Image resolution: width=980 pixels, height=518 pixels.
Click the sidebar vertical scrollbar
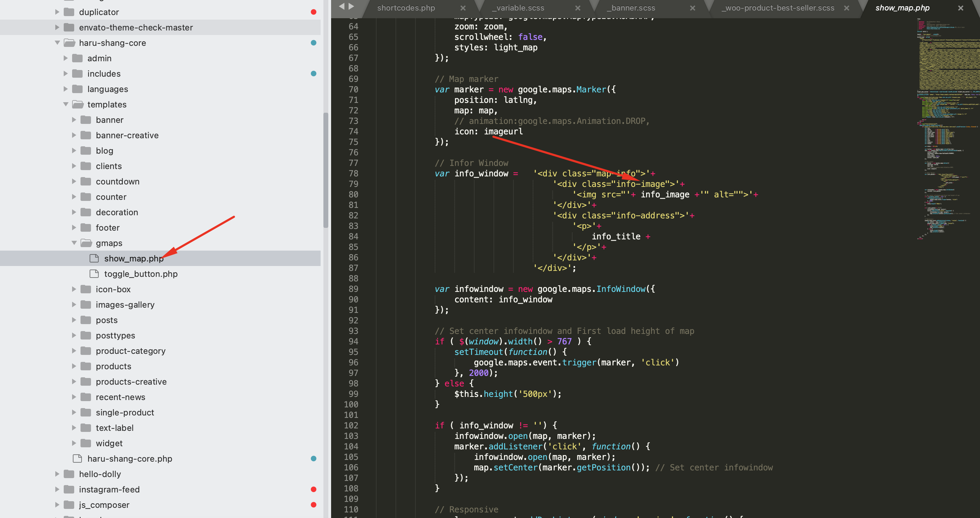pos(325,170)
